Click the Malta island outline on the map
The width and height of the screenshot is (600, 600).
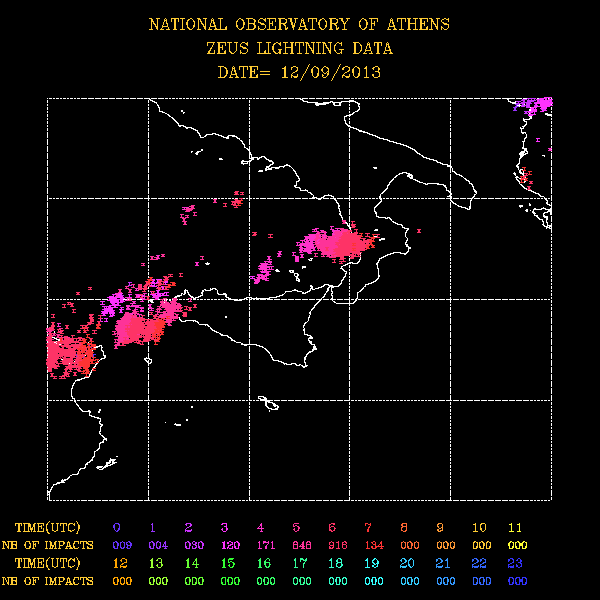(x=269, y=404)
